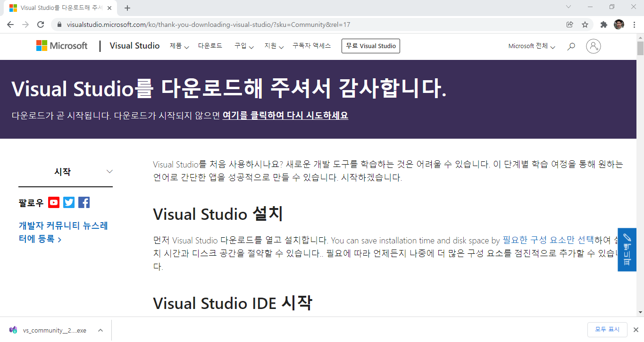Open the 피드백 pencil tab on the right
The width and height of the screenshot is (644, 342).
click(627, 250)
